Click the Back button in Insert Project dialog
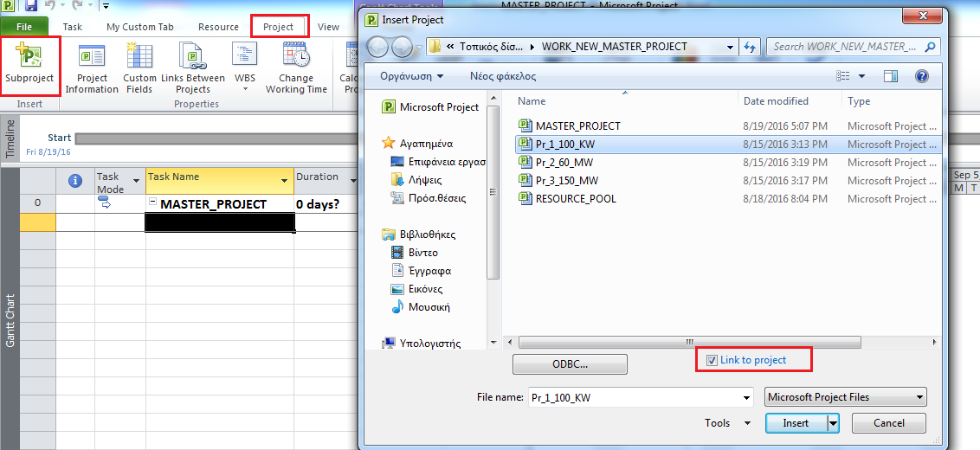Screen dimensions: 980x450 point(378,46)
